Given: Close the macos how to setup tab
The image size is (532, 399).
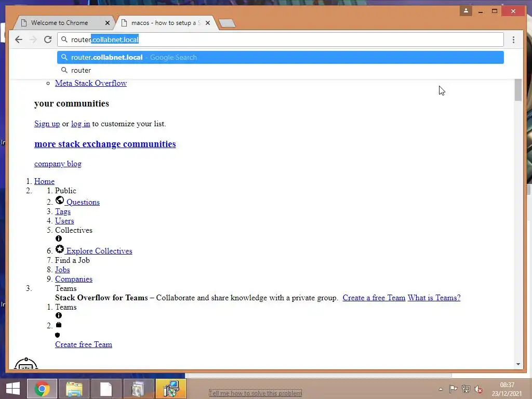Looking at the screenshot, I should pyautogui.click(x=208, y=23).
